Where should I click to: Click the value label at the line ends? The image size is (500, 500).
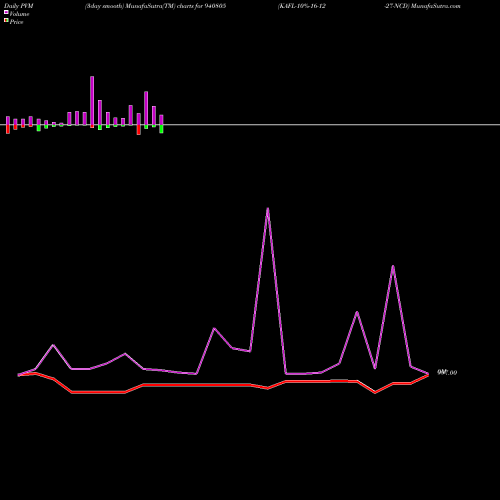447,373
